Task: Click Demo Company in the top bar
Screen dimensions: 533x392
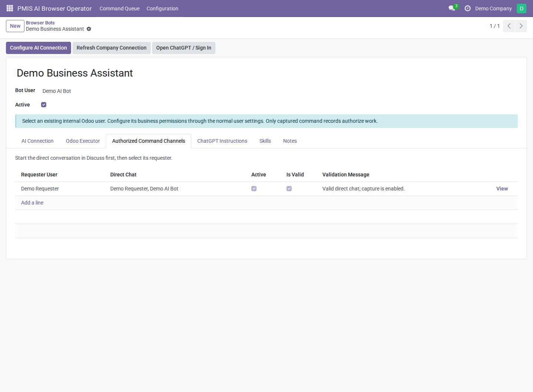Action: coord(493,9)
